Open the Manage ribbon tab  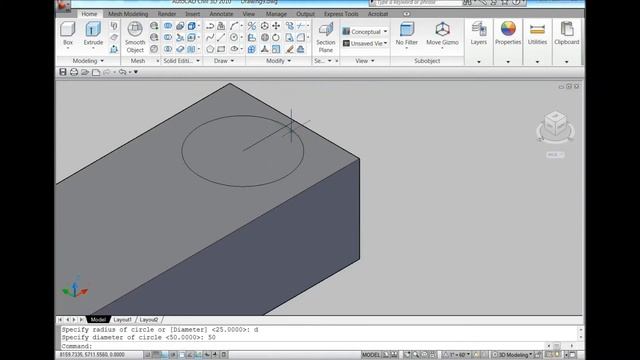276,14
